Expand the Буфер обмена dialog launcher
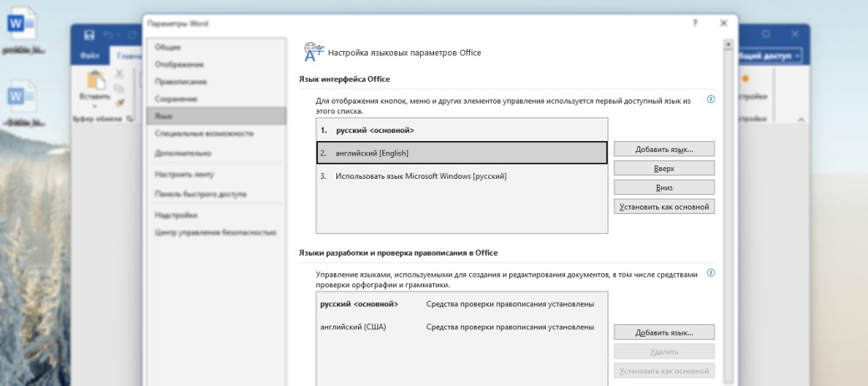 point(129,119)
